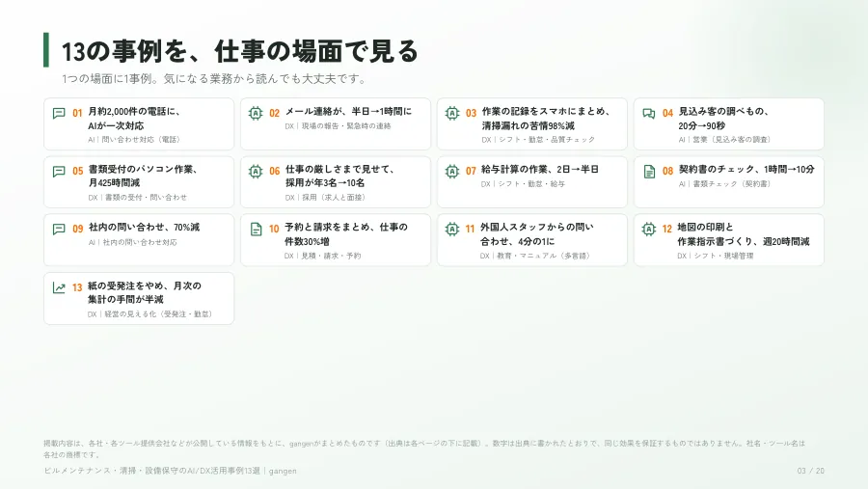The image size is (868, 489).
Task: Open case 08 title 契約書のチェック、1時間→10分
Action: point(746,170)
